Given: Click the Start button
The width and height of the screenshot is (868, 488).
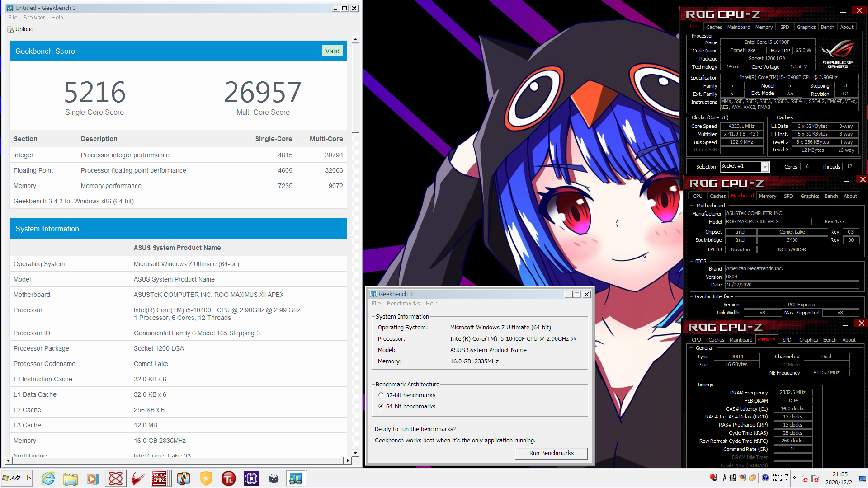Looking at the screenshot, I should tap(17, 478).
